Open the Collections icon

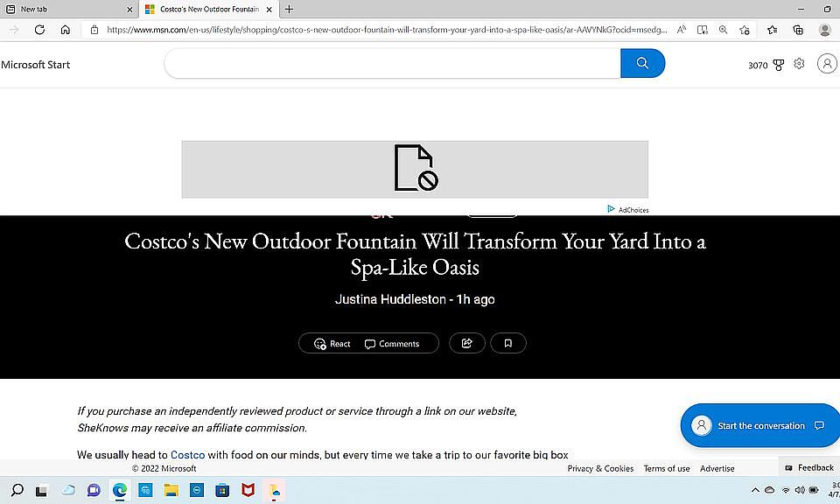(x=798, y=30)
